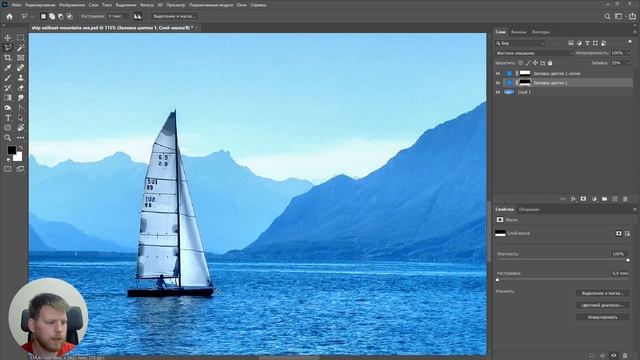This screenshot has width=640, height=360.
Task: Click the Intersect with selection icon
Action: (x=69, y=16)
